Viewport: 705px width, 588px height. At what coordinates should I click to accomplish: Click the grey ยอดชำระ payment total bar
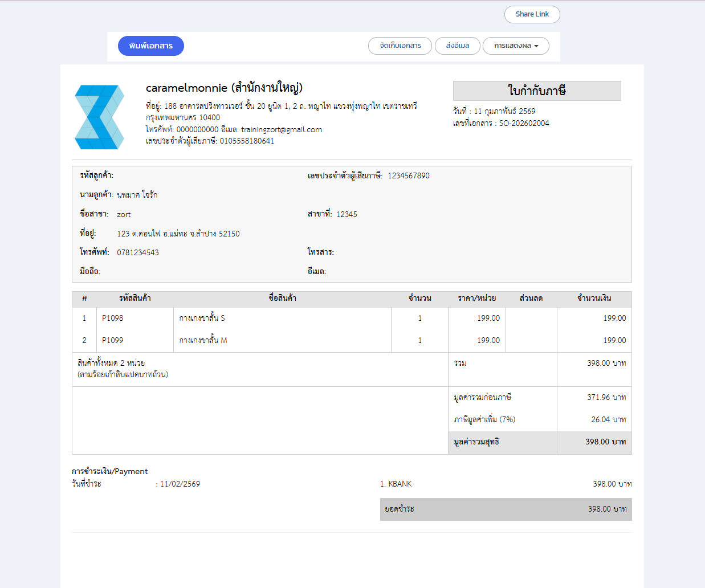pyautogui.click(x=506, y=509)
